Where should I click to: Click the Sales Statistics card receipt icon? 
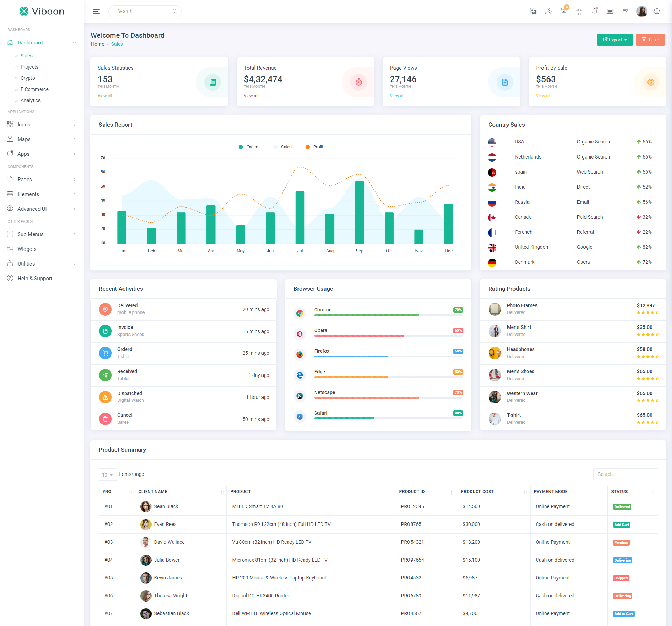(x=213, y=82)
